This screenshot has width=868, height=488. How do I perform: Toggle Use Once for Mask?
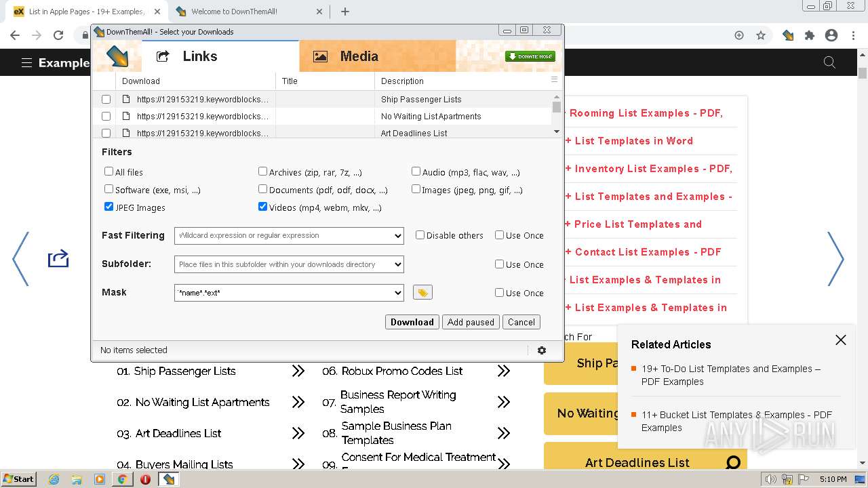click(x=499, y=292)
